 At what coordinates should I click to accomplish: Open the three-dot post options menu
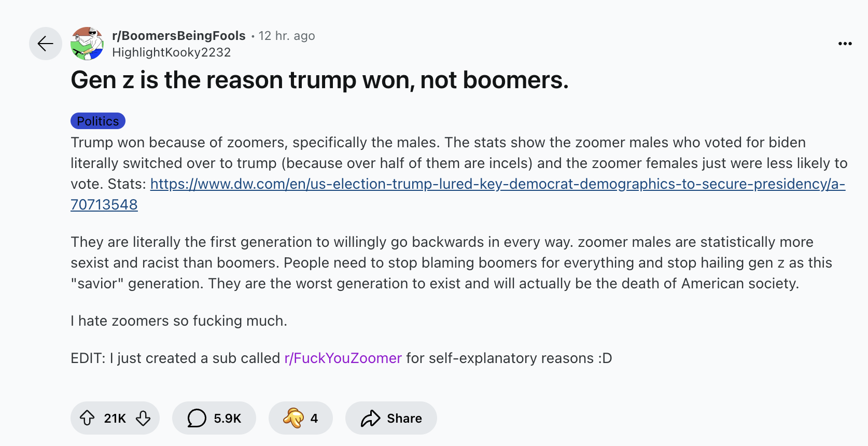[x=845, y=44]
